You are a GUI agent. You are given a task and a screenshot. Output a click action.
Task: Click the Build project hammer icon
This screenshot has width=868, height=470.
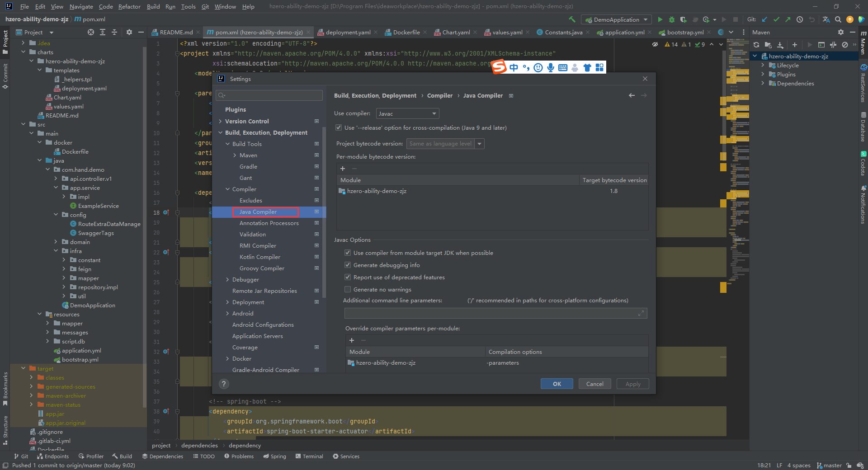(x=572, y=19)
